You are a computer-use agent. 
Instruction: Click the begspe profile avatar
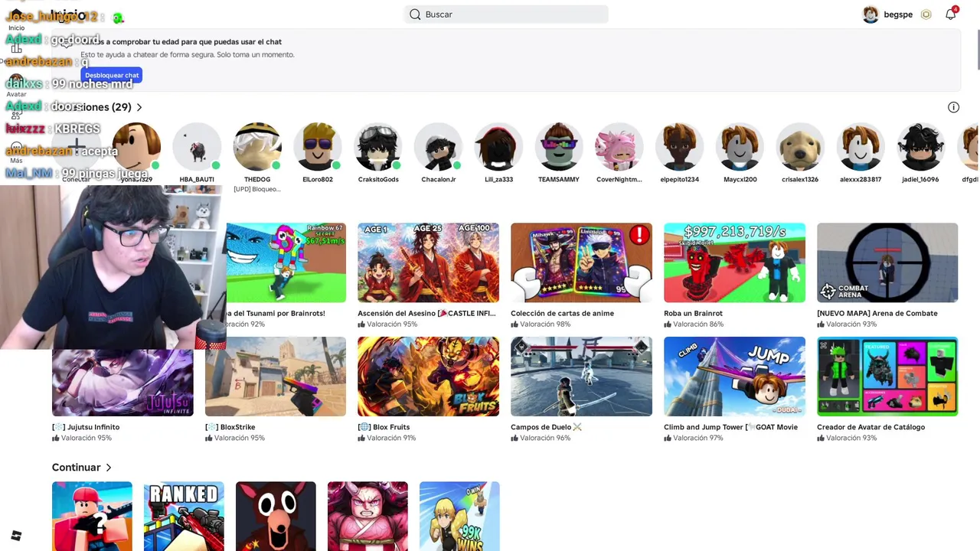tap(871, 15)
